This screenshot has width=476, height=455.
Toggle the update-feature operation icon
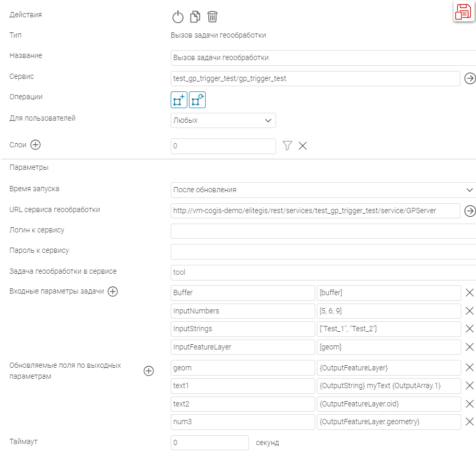coord(197,100)
